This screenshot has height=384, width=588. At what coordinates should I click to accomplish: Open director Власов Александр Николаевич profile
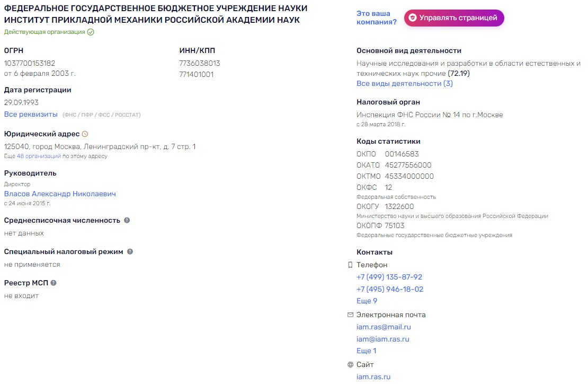coord(60,194)
